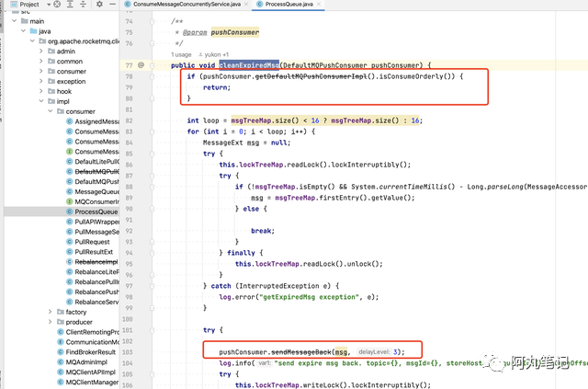Open Project panel settings gear

99,4
